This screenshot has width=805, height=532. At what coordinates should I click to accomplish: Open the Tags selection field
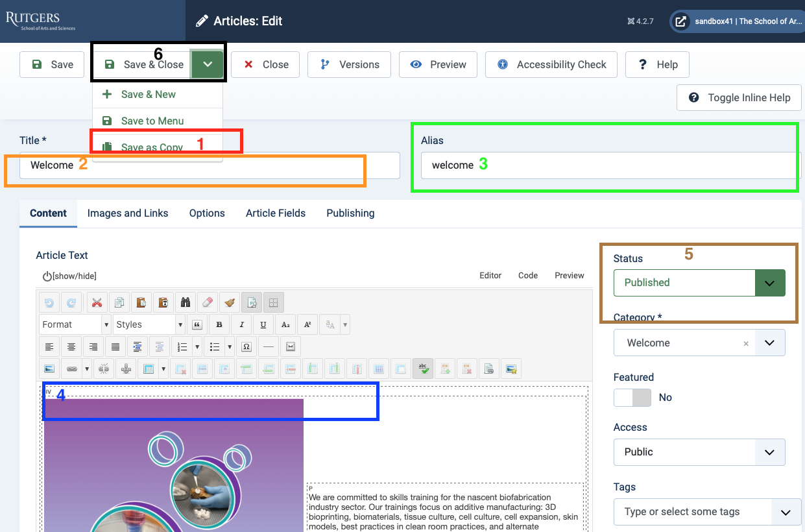(708, 512)
